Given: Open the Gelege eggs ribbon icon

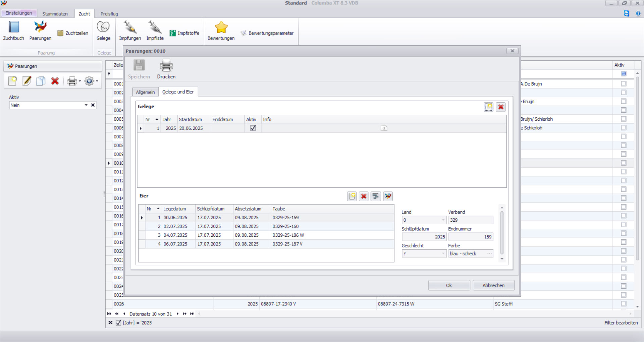Looking at the screenshot, I should click(103, 27).
